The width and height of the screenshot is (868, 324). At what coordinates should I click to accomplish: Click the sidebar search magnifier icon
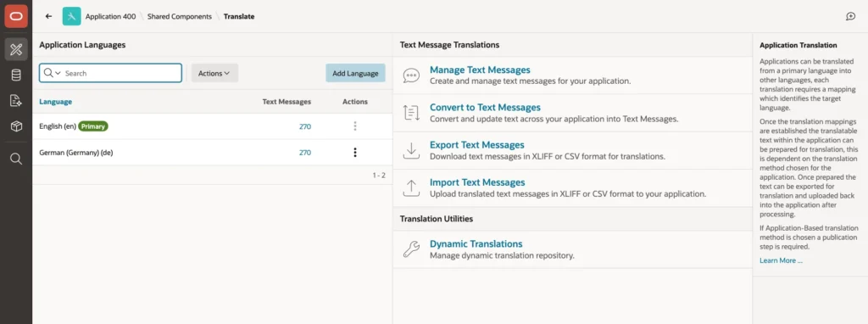[16, 159]
